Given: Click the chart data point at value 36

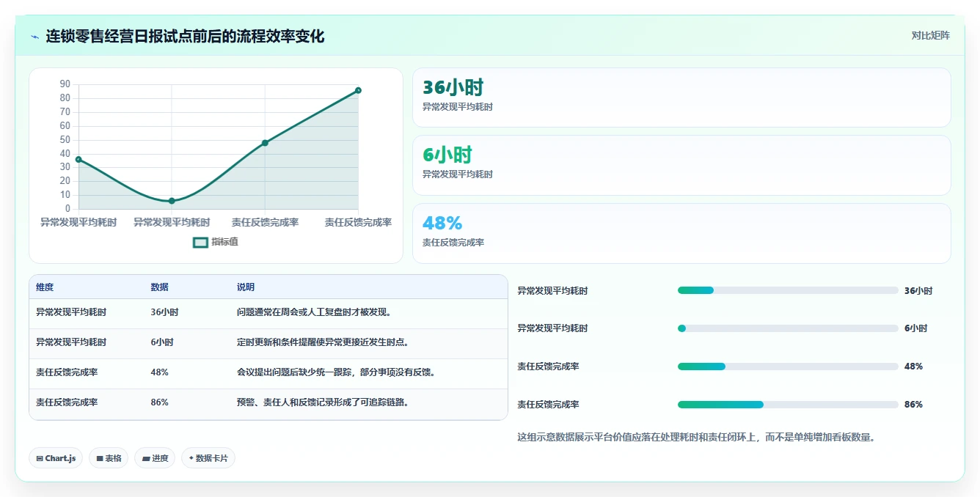Looking at the screenshot, I should [78, 159].
